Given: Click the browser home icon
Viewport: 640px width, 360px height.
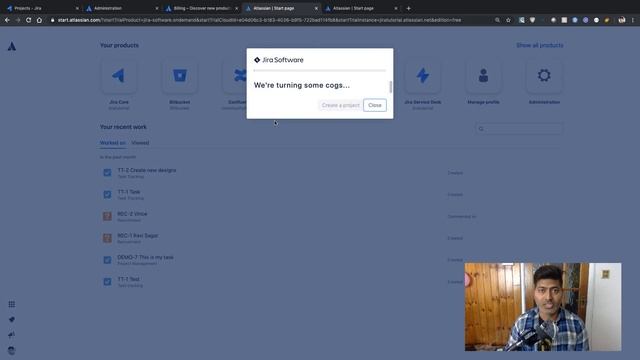Looking at the screenshot, I should [x=39, y=20].
